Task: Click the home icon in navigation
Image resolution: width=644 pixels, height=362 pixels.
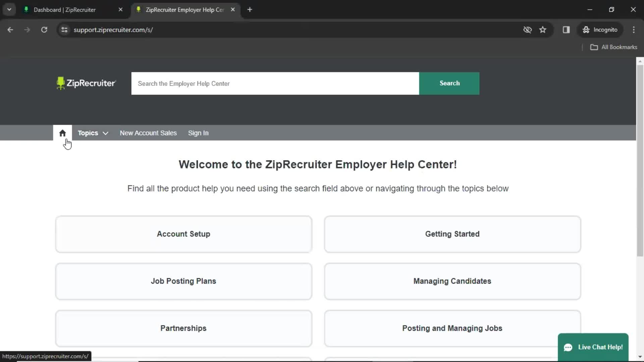Action: pyautogui.click(x=62, y=133)
